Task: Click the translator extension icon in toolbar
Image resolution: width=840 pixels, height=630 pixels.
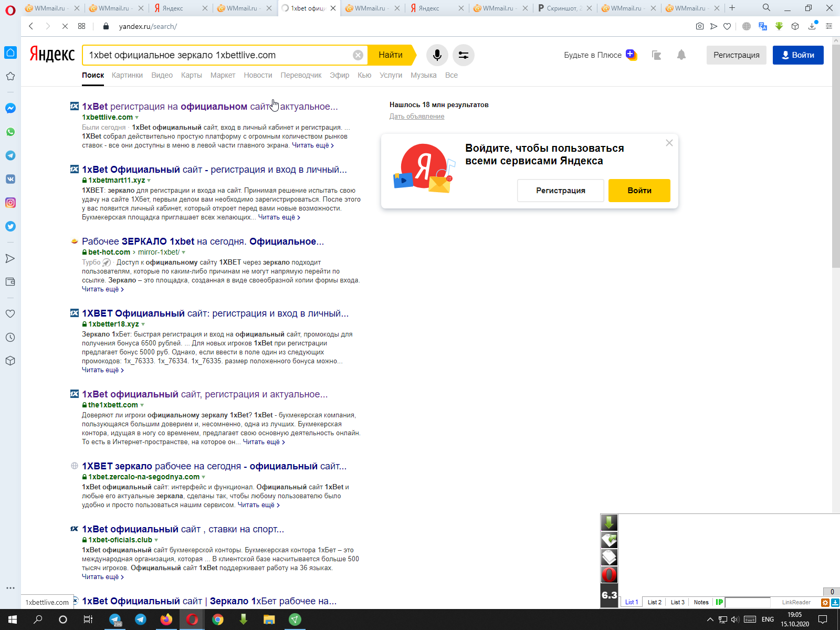Action: click(763, 26)
